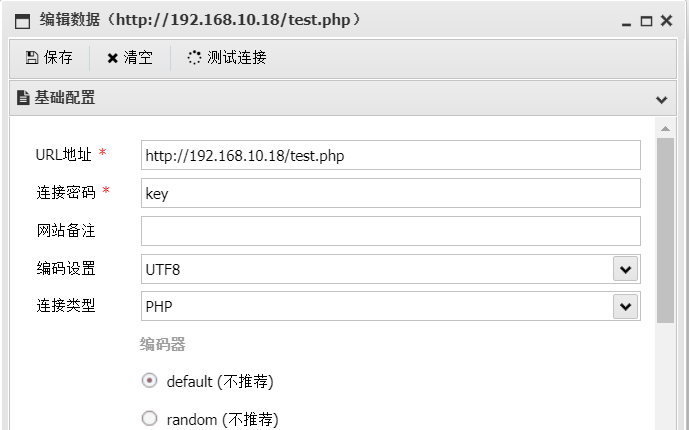
Task: Click the test connection spinner icon
Action: [194, 58]
